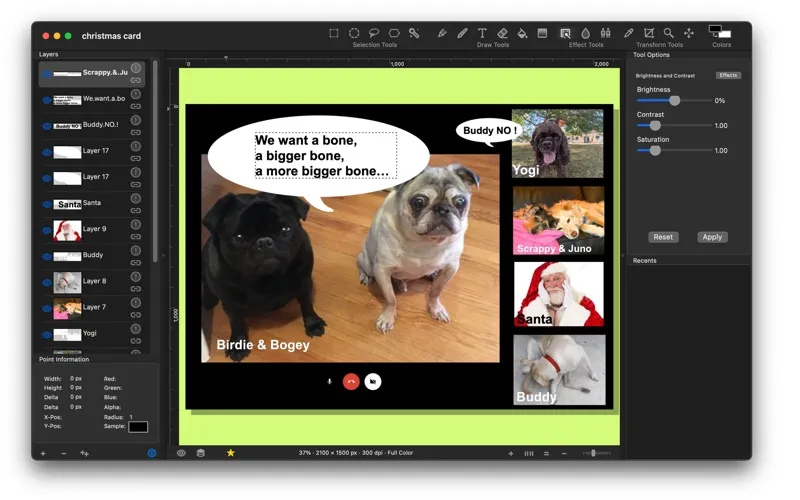Toggle visibility of Buddy layer
This screenshot has height=500, width=800.
(x=46, y=256)
